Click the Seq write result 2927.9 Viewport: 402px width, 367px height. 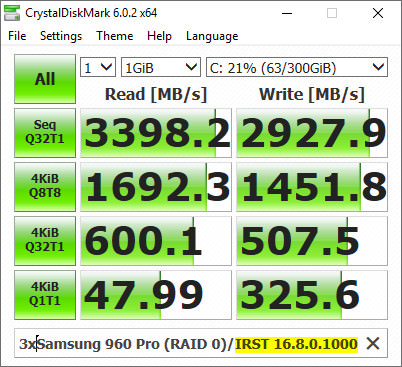coord(312,133)
